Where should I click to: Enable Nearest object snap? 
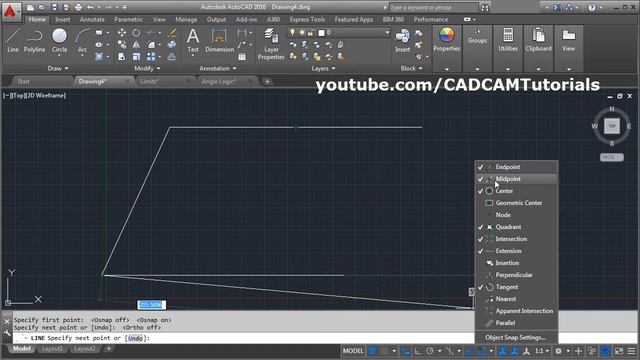pyautogui.click(x=516, y=299)
